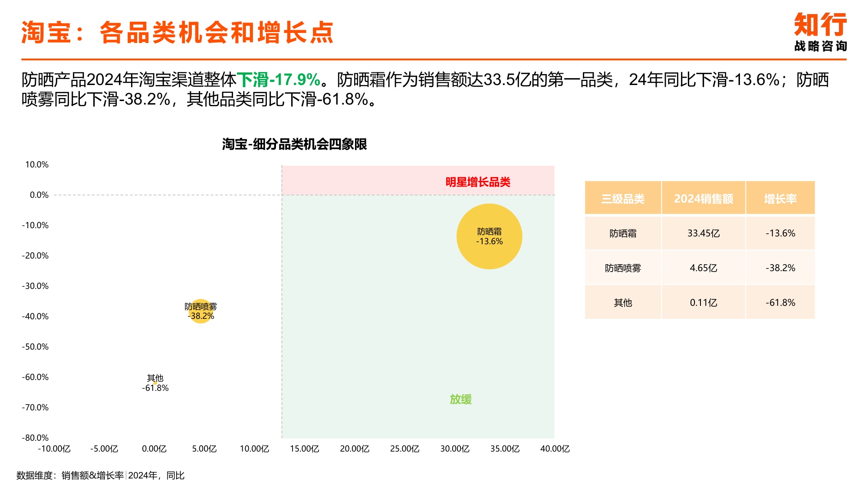Select the slide title 淘宝：各品类机会和增长点
868x488 pixels.
[178, 33]
